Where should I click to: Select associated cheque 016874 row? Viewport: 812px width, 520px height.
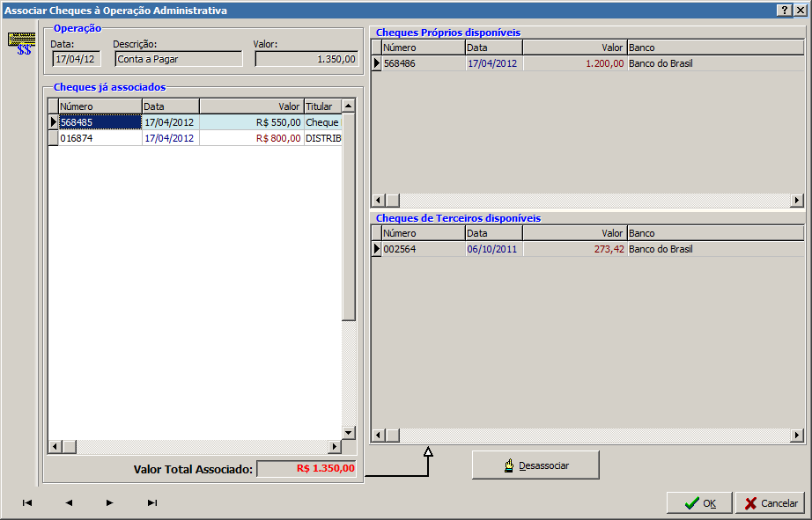coord(99,138)
